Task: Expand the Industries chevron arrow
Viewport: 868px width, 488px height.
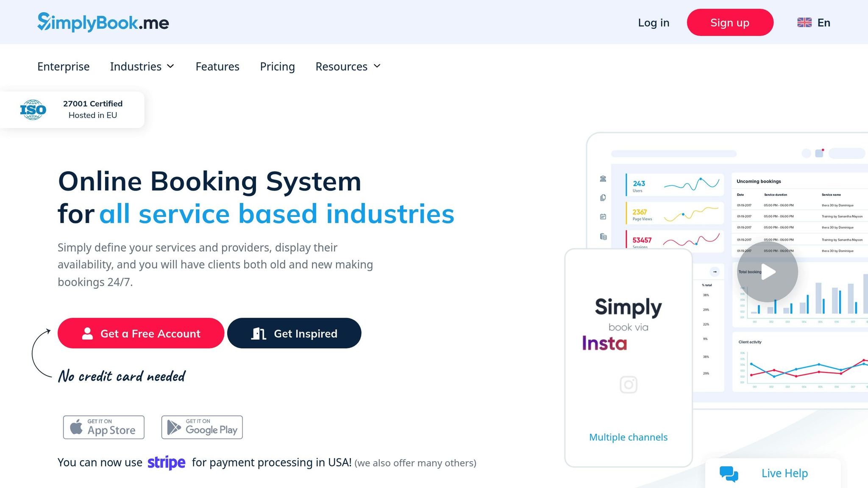Action: tap(170, 66)
